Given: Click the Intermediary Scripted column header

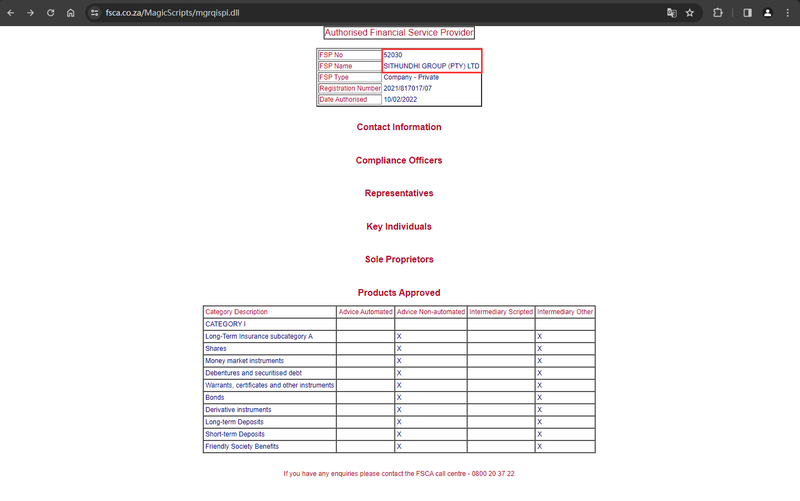Looking at the screenshot, I should (x=501, y=312).
